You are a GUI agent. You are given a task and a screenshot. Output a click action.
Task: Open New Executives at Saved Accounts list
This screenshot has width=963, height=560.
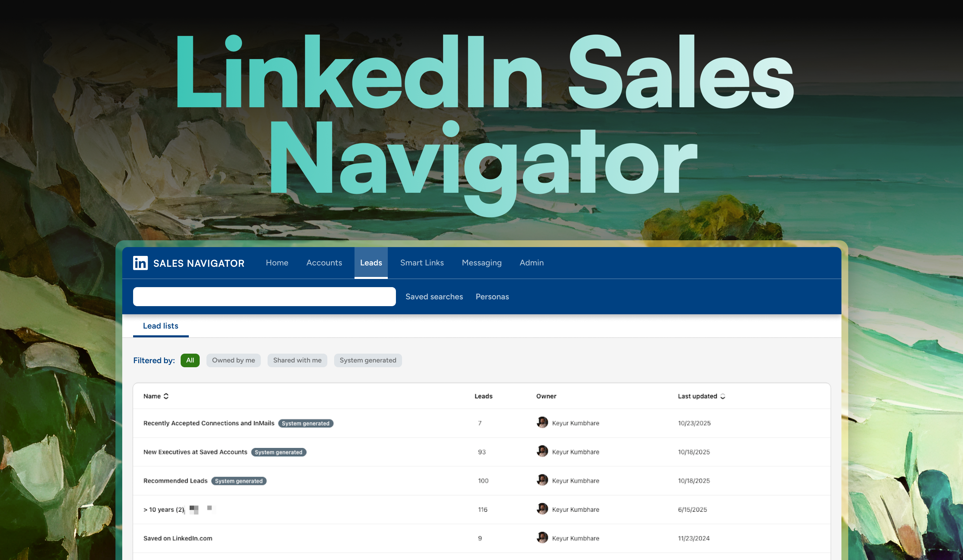pyautogui.click(x=195, y=452)
